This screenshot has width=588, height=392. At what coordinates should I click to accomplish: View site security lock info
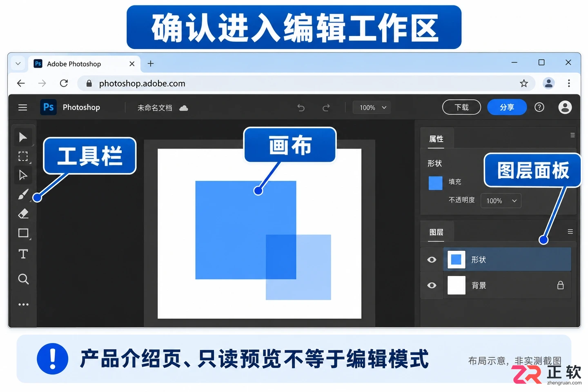[x=89, y=83]
